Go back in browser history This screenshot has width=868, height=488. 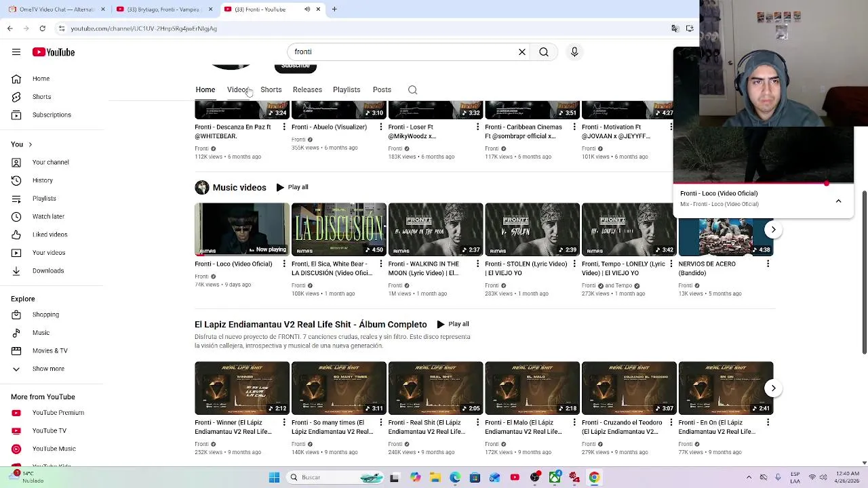tap(9, 28)
